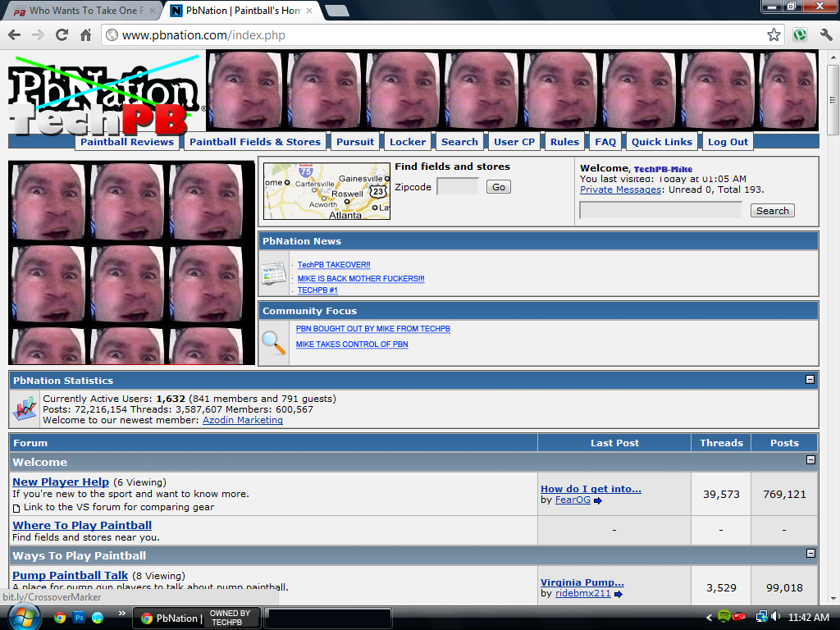
Task: Show hidden system tray icons arrow
Action: coord(710,618)
